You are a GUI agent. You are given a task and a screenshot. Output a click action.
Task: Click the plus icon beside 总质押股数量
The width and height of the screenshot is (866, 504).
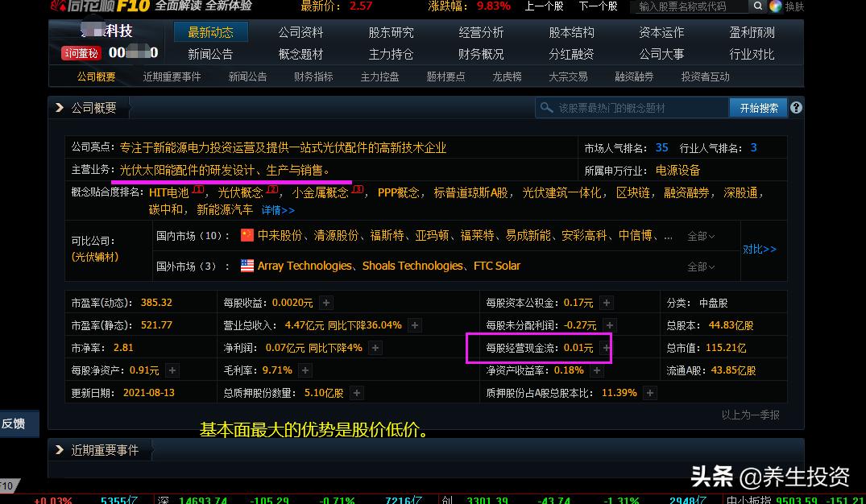click(x=356, y=393)
